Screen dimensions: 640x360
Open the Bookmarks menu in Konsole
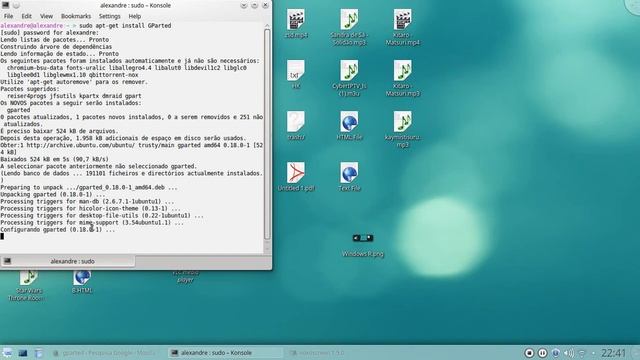tap(76, 16)
